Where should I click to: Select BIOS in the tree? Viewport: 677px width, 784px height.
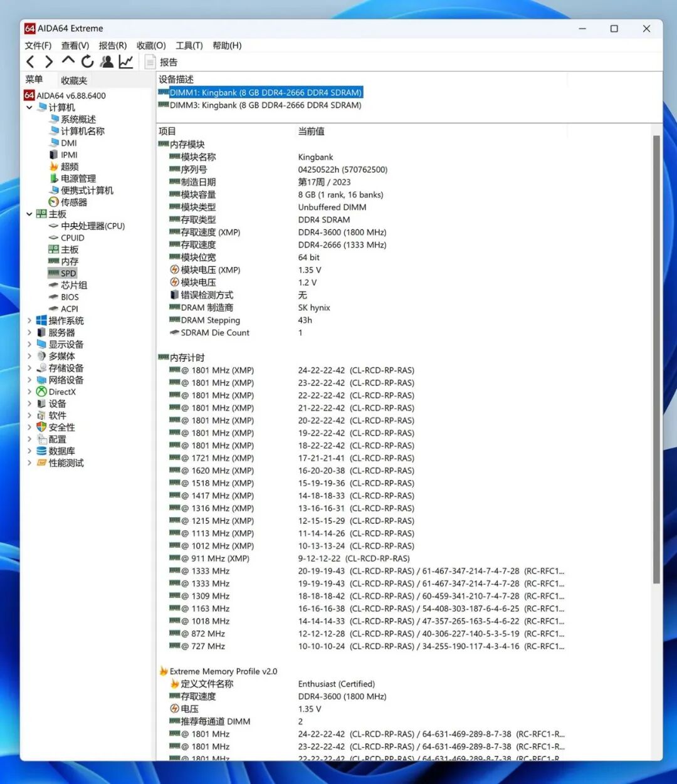[64, 297]
